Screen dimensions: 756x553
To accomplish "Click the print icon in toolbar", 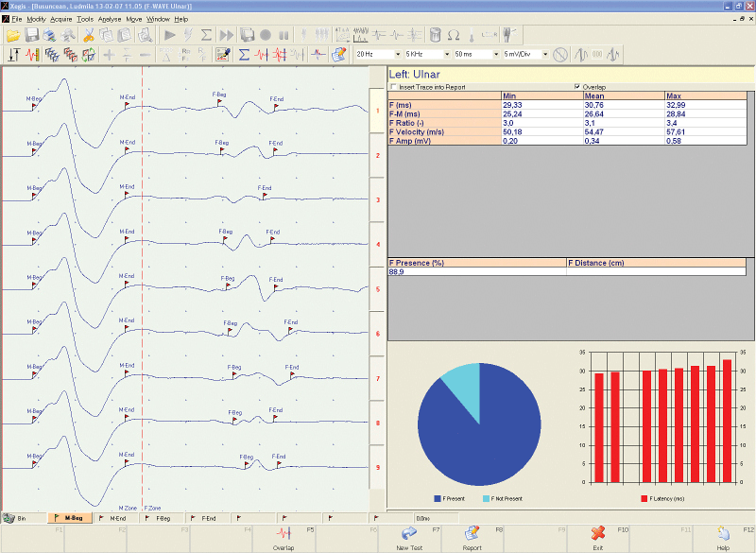I will 49,35.
